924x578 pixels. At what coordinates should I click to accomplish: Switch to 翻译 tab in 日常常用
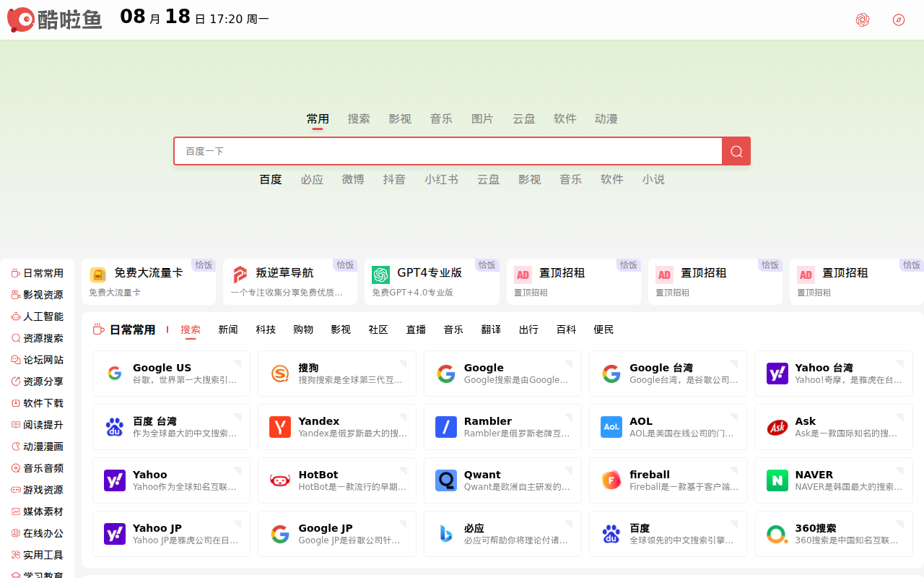pyautogui.click(x=491, y=329)
